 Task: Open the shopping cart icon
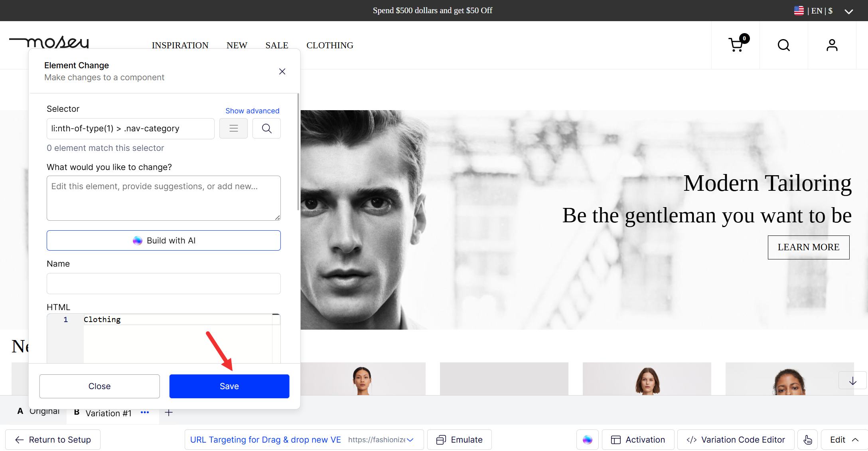(x=736, y=45)
